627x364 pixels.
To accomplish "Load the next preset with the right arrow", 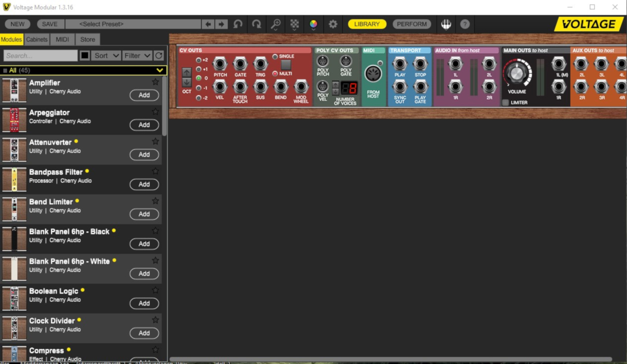I will point(222,24).
